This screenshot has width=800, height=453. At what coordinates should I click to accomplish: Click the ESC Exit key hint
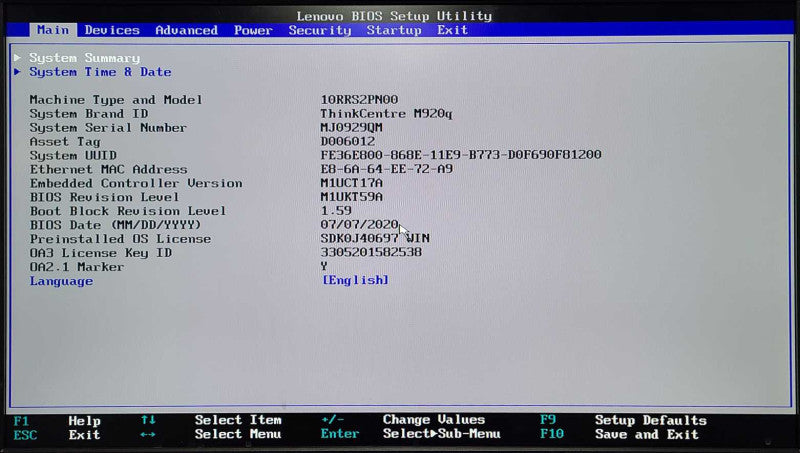[x=57, y=435]
